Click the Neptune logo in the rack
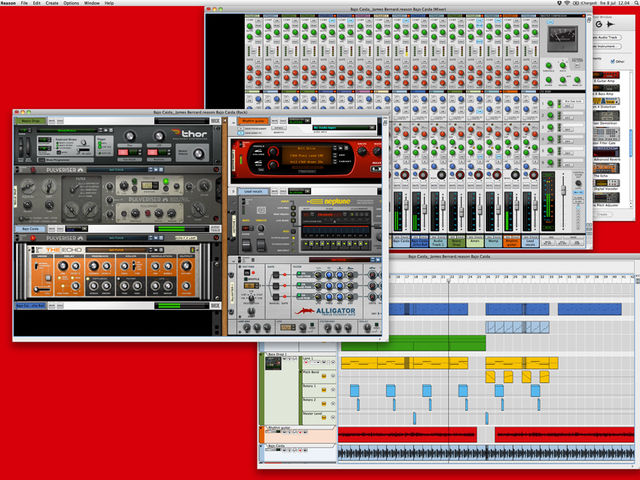 click(329, 202)
